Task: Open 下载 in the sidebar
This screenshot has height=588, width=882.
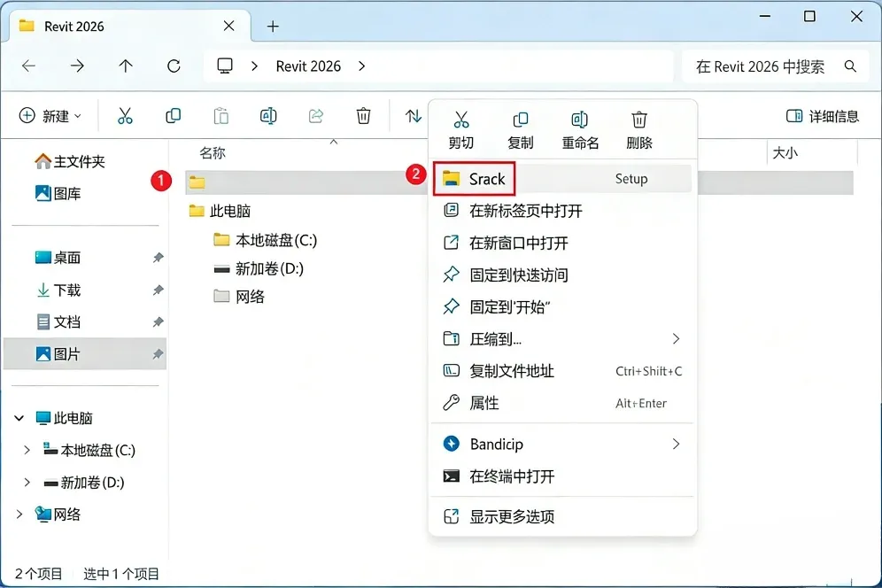Action: pyautogui.click(x=58, y=290)
